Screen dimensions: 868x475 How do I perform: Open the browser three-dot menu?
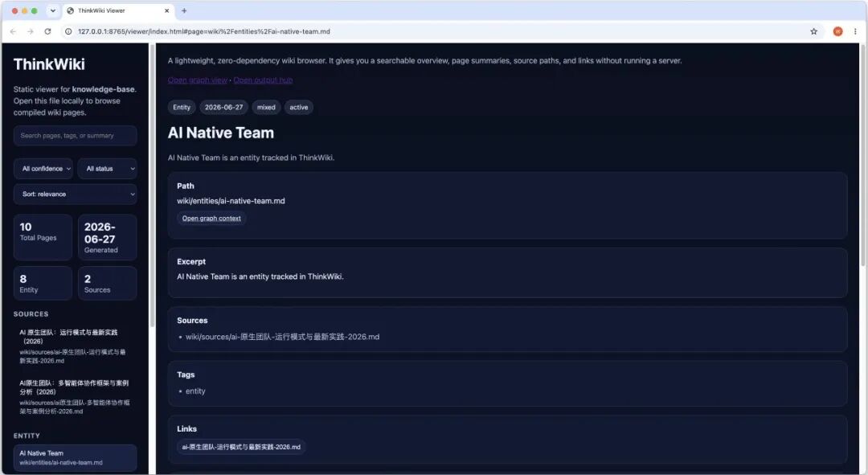[855, 31]
